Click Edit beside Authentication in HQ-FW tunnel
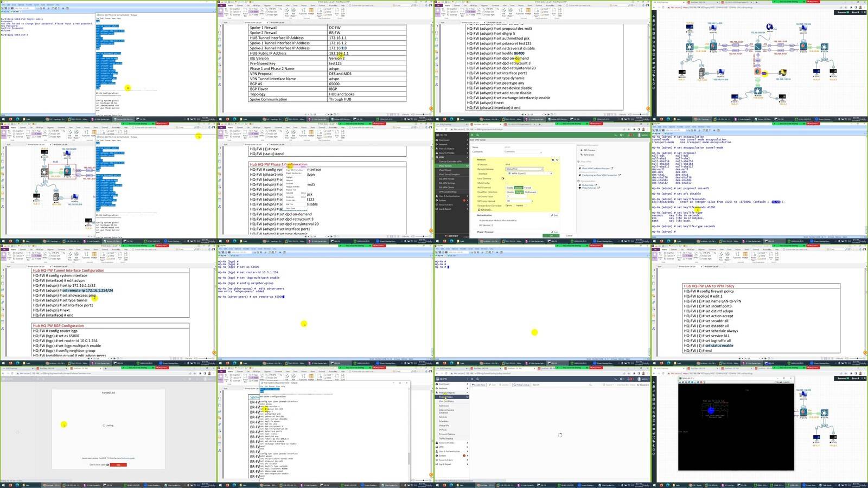 point(554,215)
